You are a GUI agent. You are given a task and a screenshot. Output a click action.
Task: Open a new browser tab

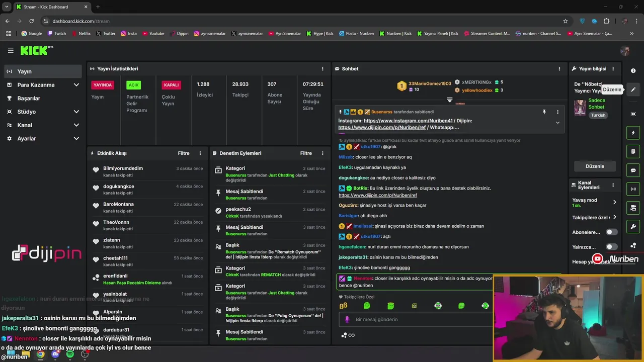point(98,7)
